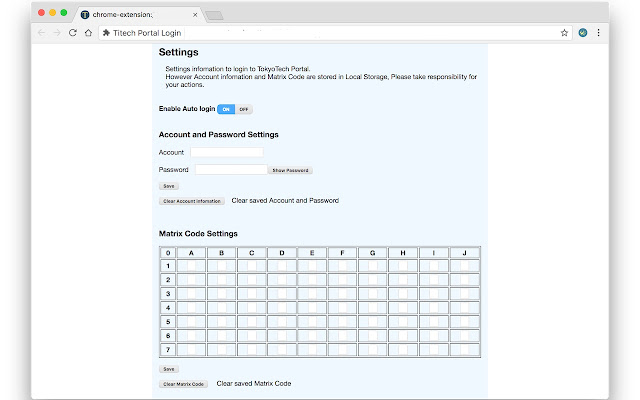Click matrix cell D6
This screenshot has width=640, height=400.
point(282,336)
